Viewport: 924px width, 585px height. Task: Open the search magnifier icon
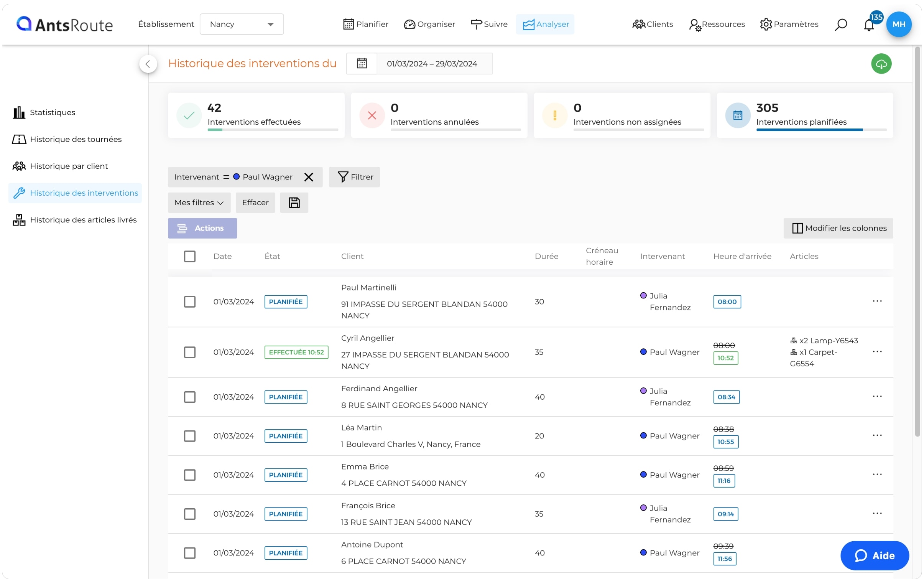[x=840, y=24]
